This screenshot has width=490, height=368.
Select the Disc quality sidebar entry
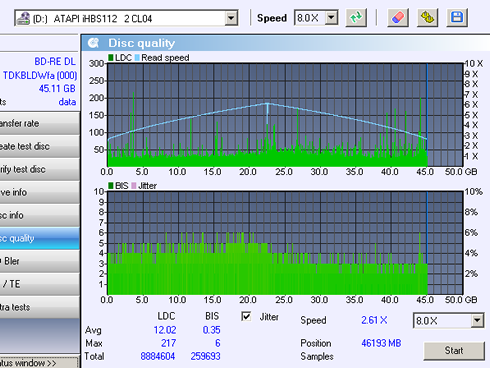[x=40, y=239]
